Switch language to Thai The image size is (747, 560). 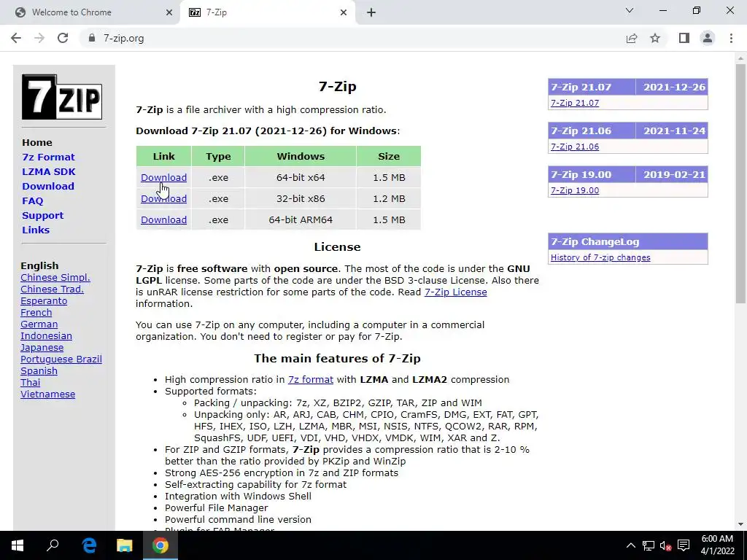[x=31, y=382]
